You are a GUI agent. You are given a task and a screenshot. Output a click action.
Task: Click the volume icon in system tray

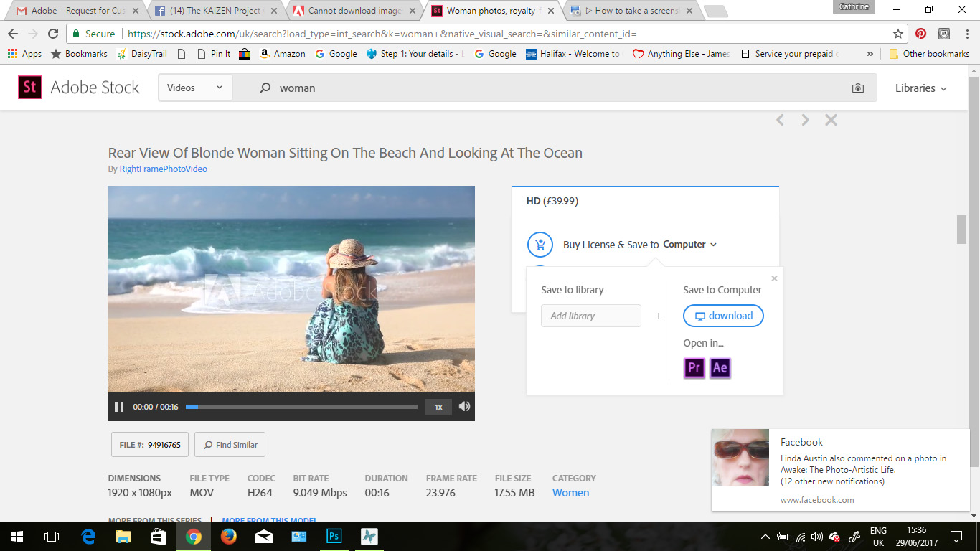tap(817, 537)
